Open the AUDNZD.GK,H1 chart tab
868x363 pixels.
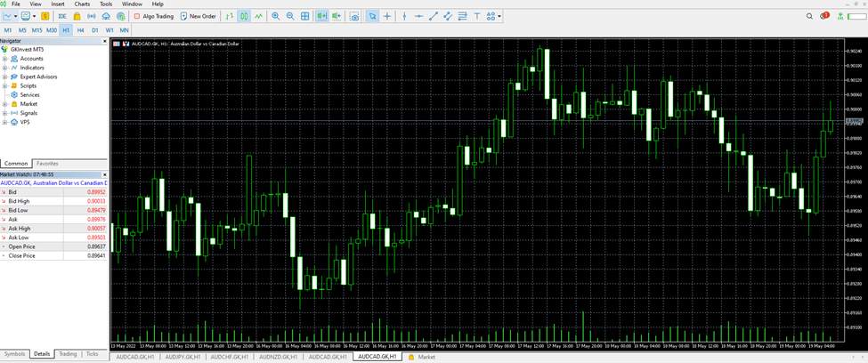point(279,358)
